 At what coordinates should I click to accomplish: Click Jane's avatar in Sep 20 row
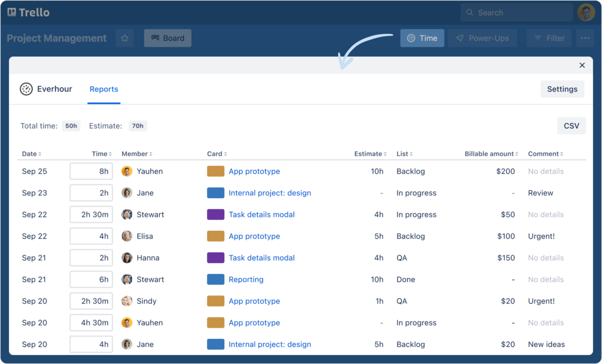click(x=127, y=344)
